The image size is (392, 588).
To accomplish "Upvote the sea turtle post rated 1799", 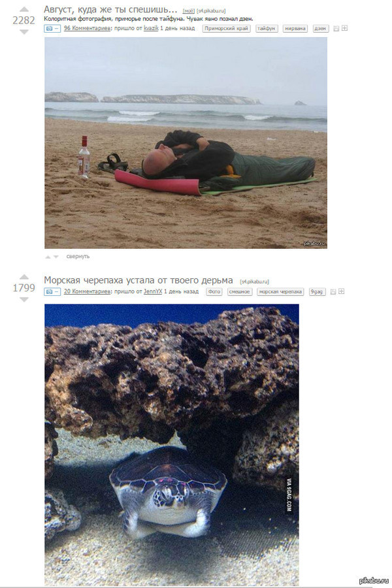I will [x=24, y=277].
